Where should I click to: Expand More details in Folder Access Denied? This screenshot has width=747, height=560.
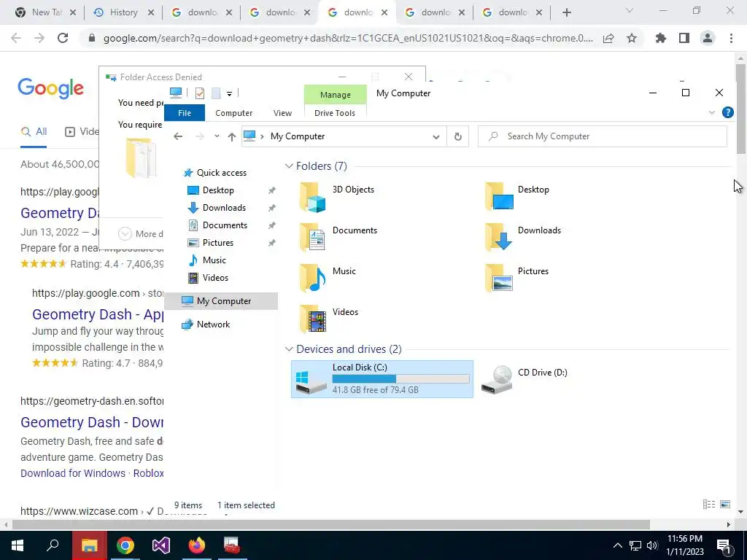coord(125,234)
